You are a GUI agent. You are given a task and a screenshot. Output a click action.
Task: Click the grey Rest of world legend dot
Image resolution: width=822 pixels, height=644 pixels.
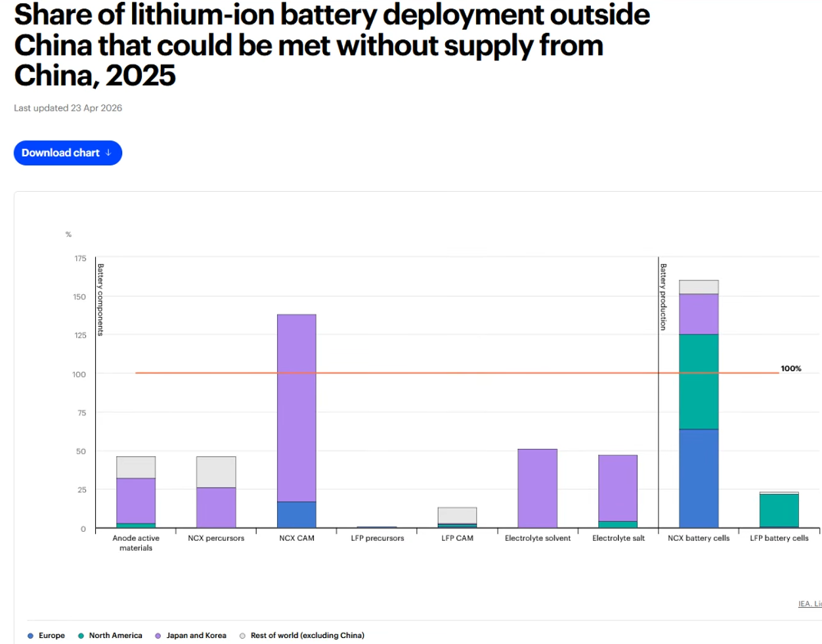(242, 635)
